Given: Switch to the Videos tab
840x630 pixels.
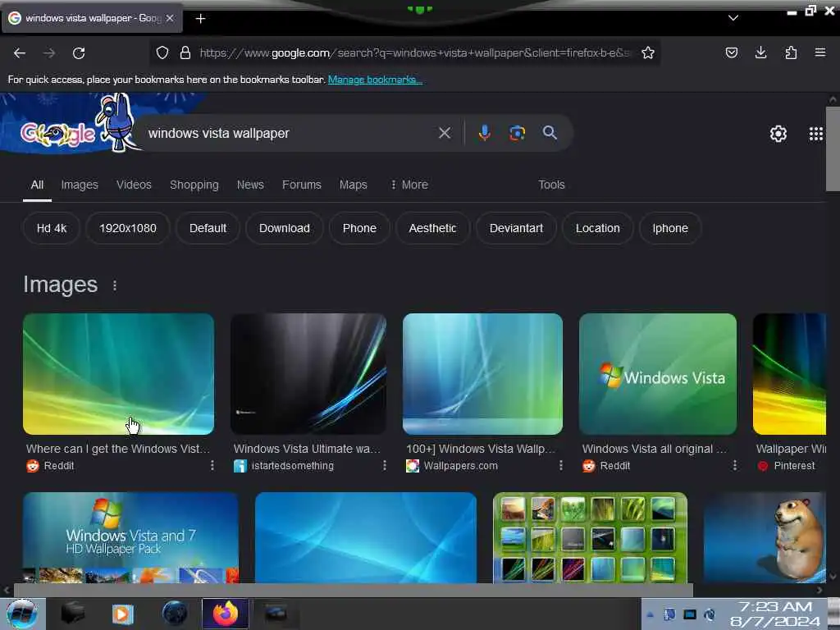Looking at the screenshot, I should [134, 185].
